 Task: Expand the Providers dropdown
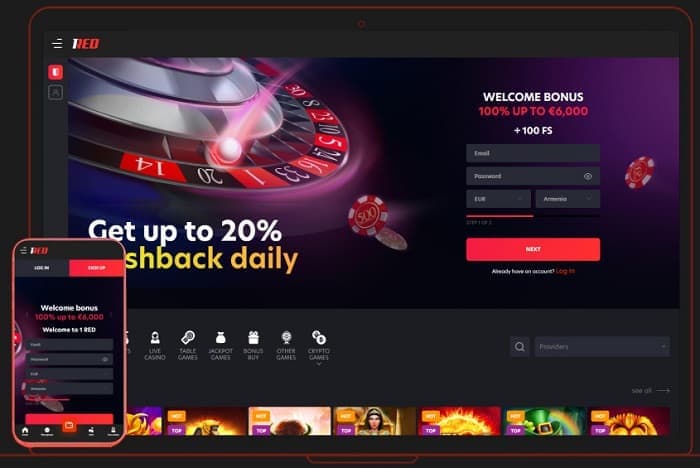point(602,347)
